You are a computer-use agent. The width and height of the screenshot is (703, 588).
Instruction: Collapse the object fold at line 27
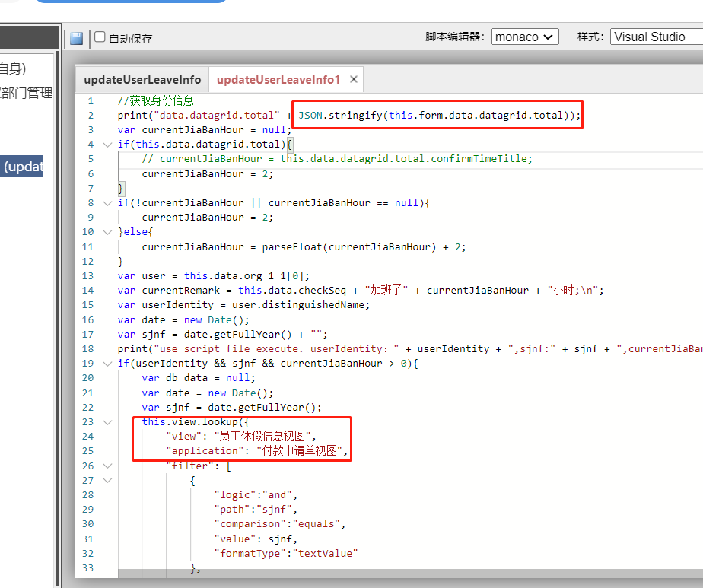coord(107,481)
